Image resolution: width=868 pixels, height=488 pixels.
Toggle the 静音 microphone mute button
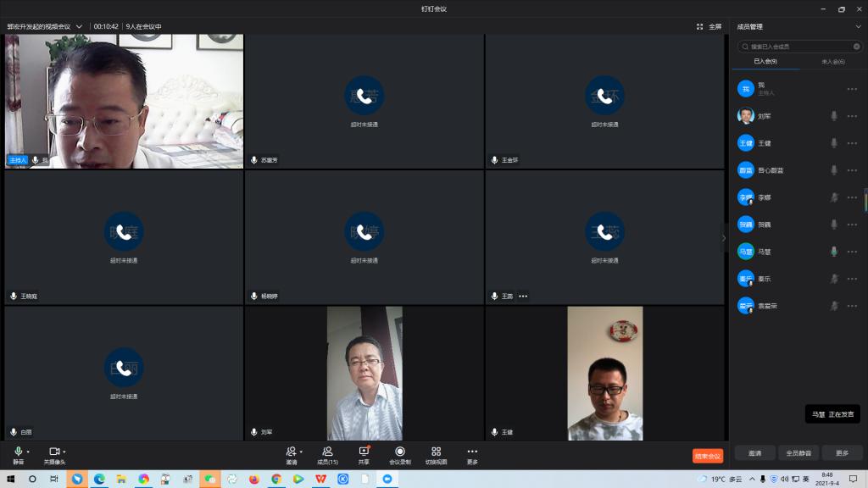18,452
